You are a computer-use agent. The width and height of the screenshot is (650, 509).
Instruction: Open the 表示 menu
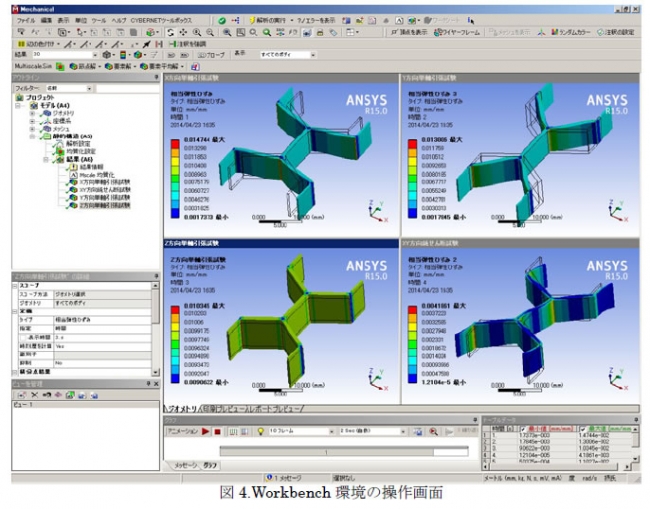click(x=63, y=20)
